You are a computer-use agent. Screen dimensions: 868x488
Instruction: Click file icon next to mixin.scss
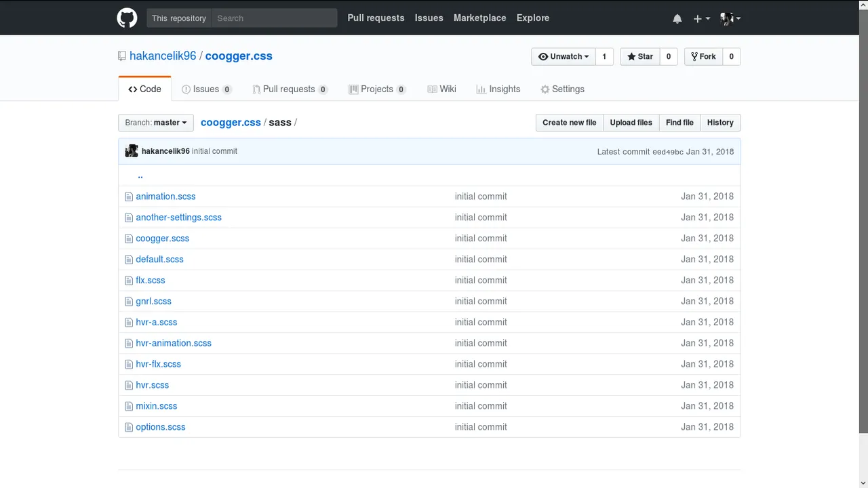129,407
